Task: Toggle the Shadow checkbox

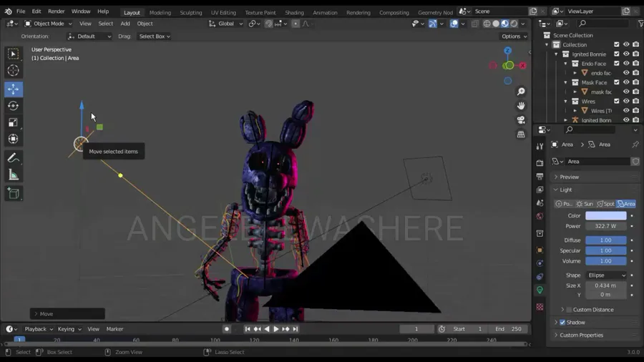Action: pos(562,322)
